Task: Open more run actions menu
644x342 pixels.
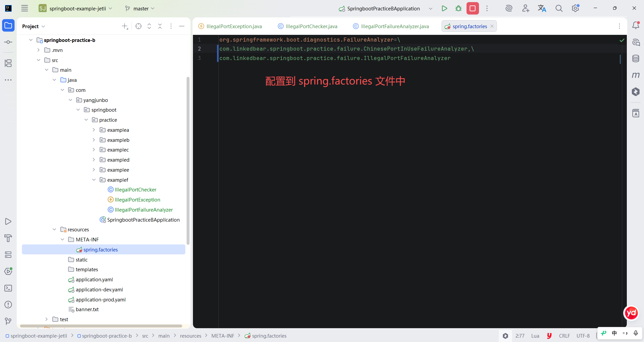Action: tap(487, 8)
